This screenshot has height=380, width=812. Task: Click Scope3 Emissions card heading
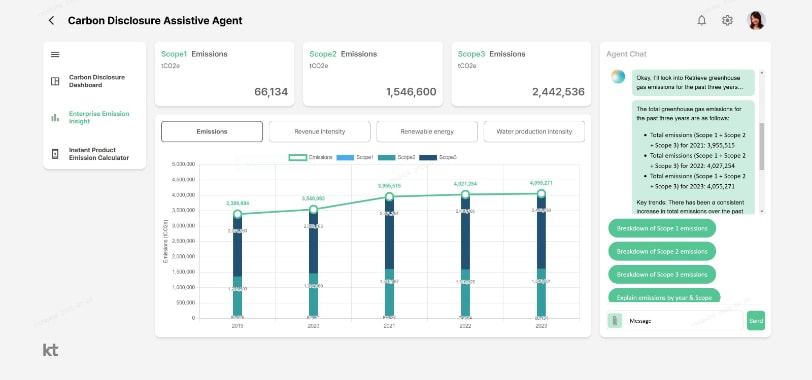click(x=491, y=54)
